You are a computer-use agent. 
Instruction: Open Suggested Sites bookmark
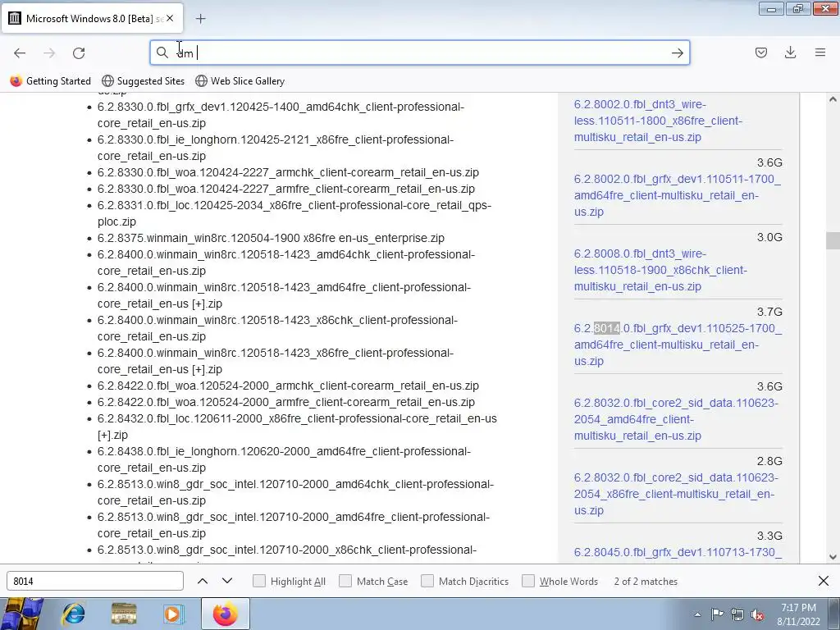[x=143, y=81]
